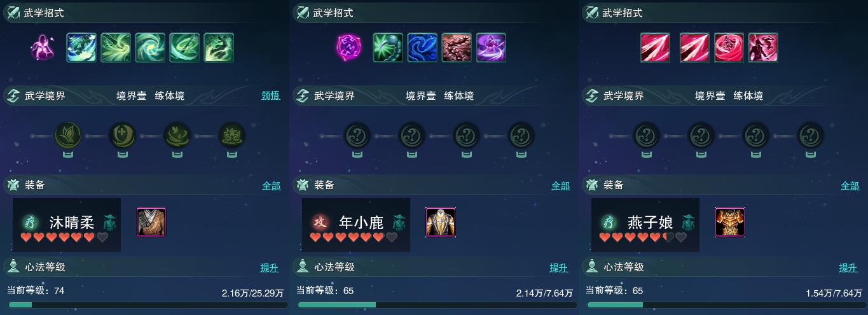Image resolution: width=868 pixels, height=315 pixels.
Task: Open the golden armor equipment of 年小鹿
Action: [x=441, y=222]
